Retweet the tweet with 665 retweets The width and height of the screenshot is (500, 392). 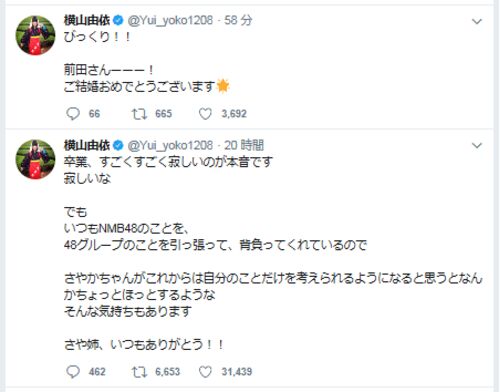tap(139, 114)
